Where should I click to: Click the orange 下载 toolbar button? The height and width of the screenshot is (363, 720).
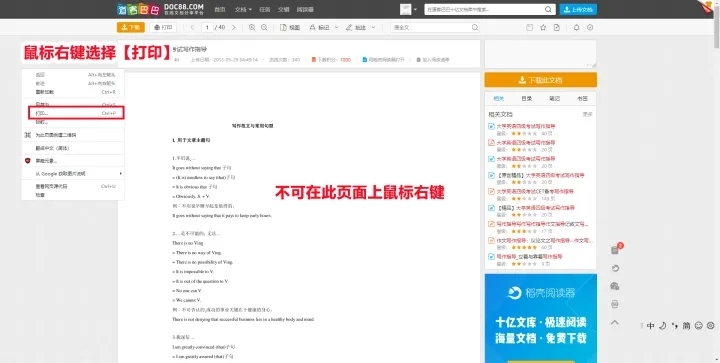131,28
